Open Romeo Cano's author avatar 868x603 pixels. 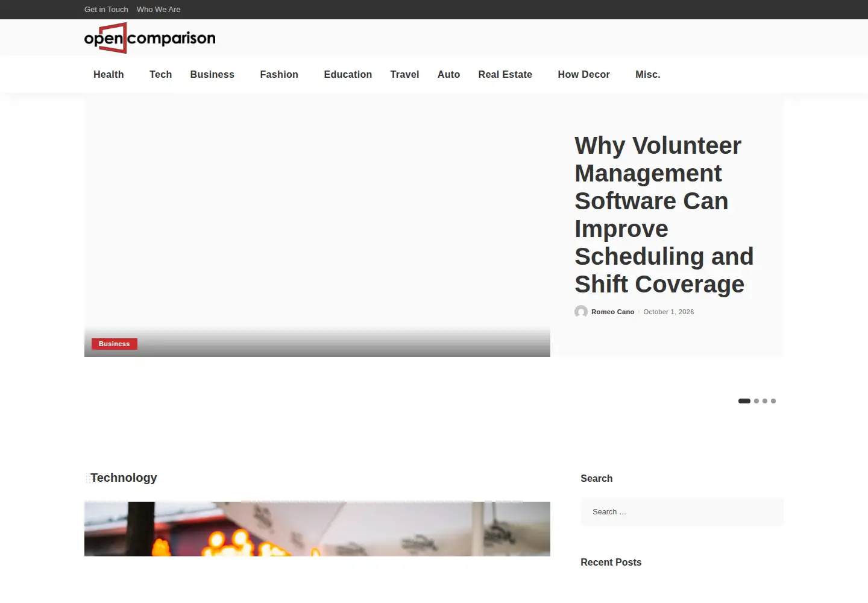[581, 312]
